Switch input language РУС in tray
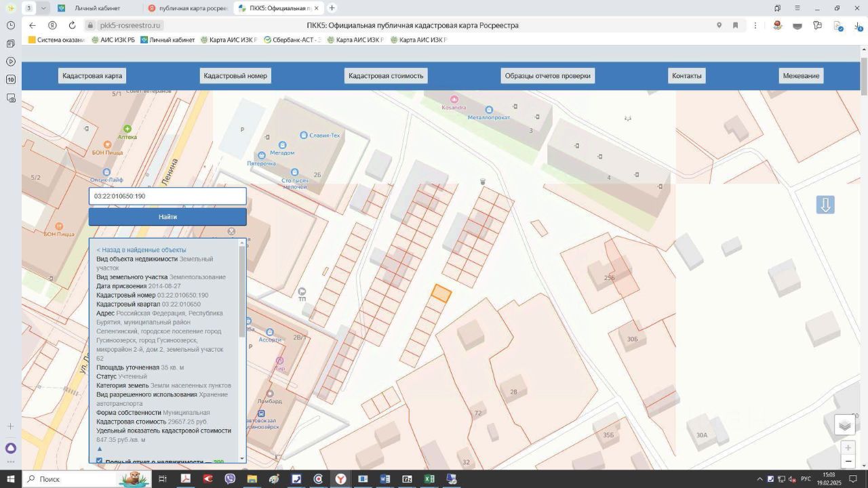 tap(806, 479)
